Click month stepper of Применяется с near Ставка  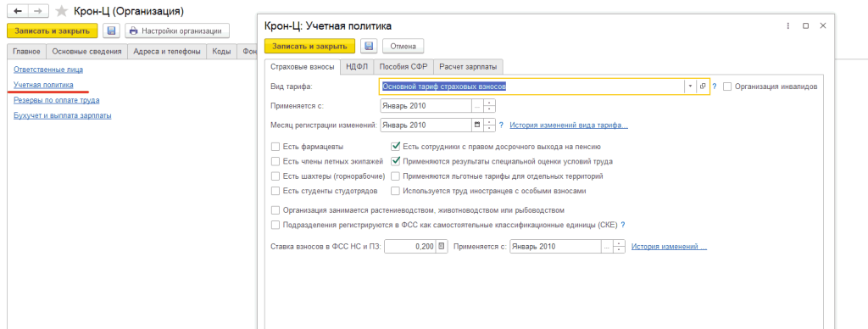pos(620,247)
